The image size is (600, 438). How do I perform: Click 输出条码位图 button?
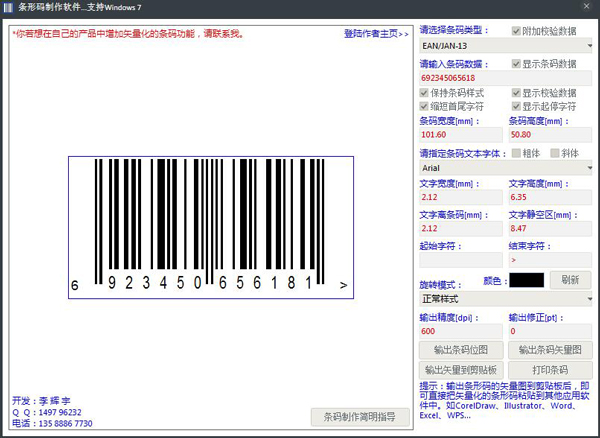461,350
